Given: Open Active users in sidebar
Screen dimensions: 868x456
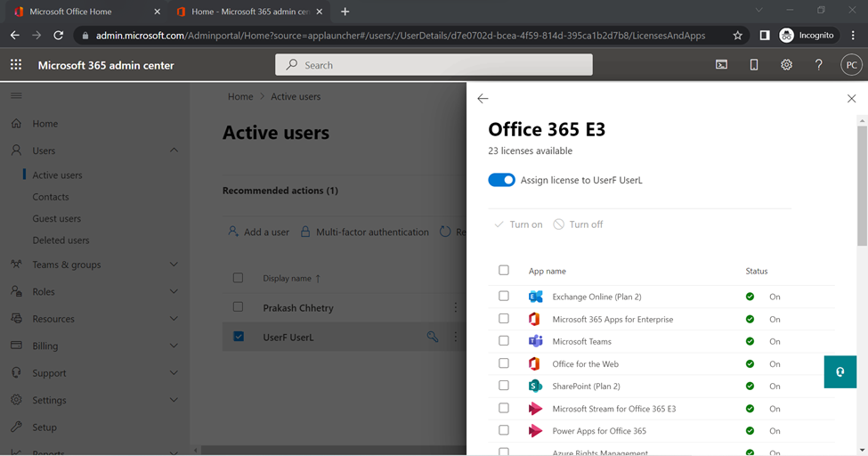Looking at the screenshot, I should click(x=57, y=175).
